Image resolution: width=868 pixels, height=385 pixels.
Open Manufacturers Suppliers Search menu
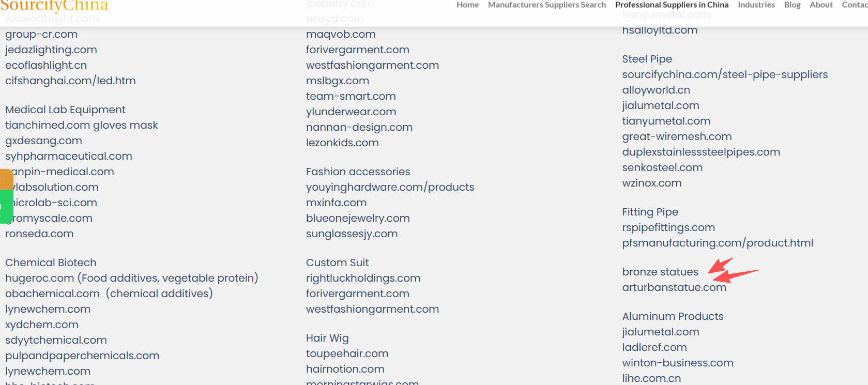tap(547, 5)
